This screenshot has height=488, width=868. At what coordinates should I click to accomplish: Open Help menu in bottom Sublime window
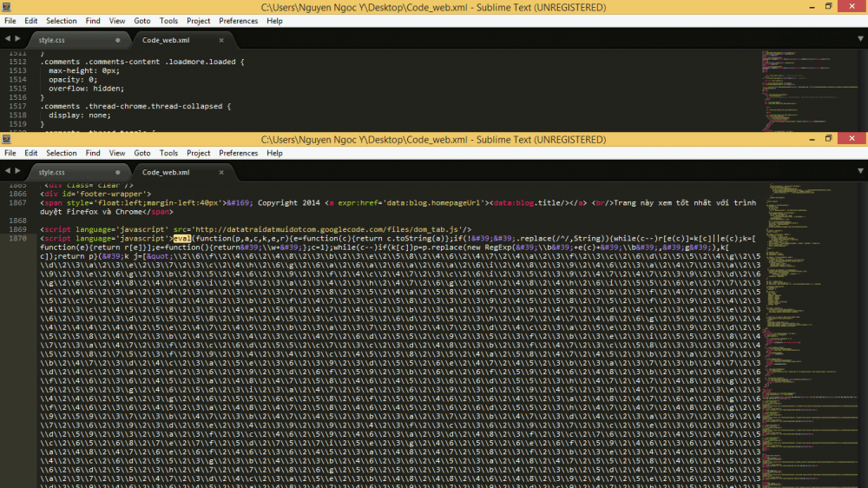point(274,154)
